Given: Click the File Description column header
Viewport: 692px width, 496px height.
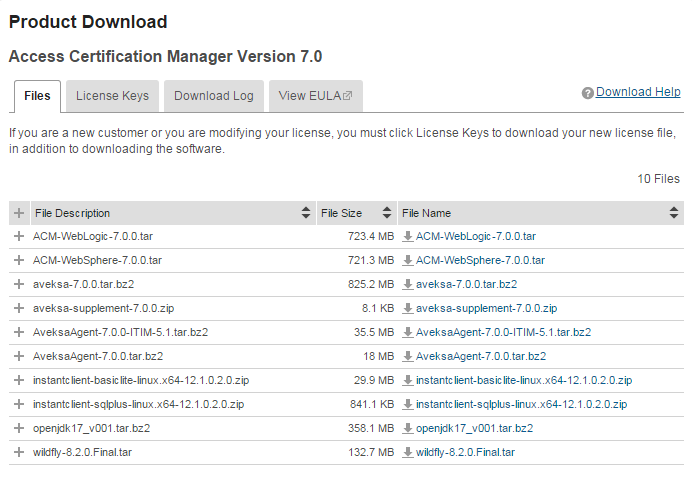Looking at the screenshot, I should click(173, 213).
